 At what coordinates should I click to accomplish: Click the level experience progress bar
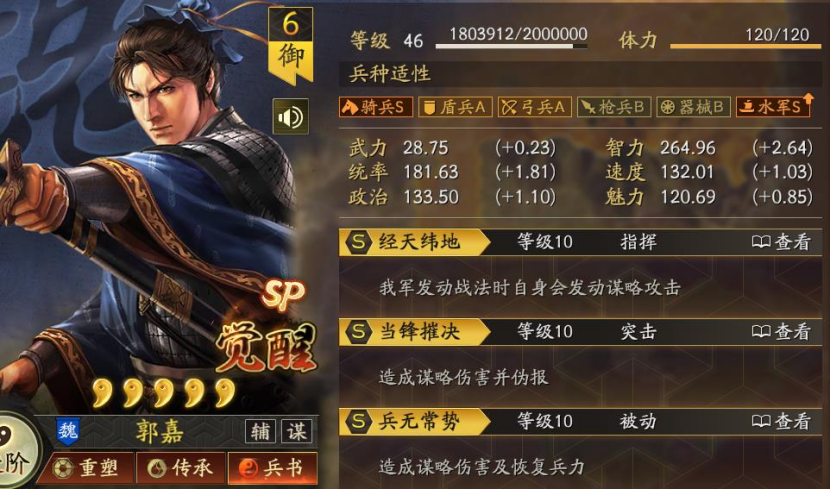[x=511, y=47]
